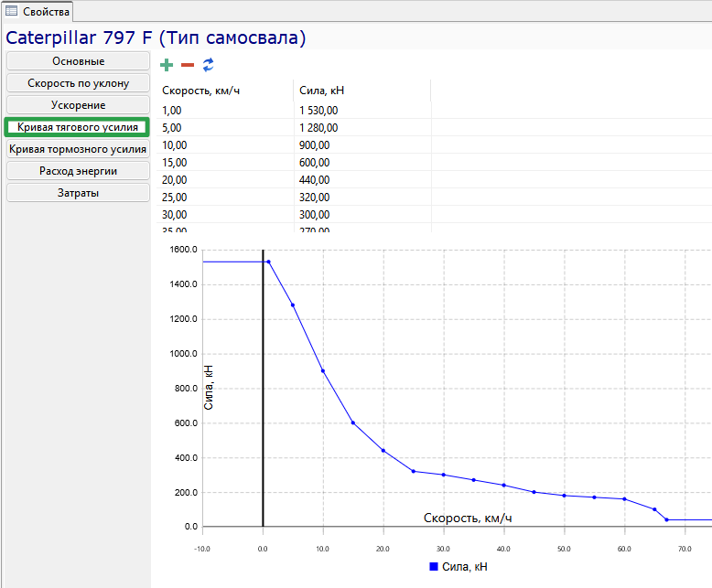Click the chart x-axis title Скорость, км/ч
Screen dimensions: 712x588
point(468,519)
